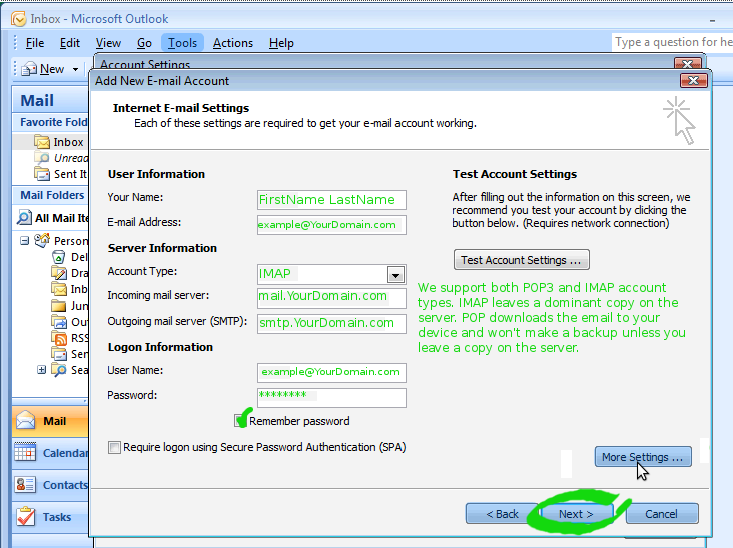Click the Outgoing mail server SMTP field
This screenshot has width=733, height=548.
click(332, 324)
